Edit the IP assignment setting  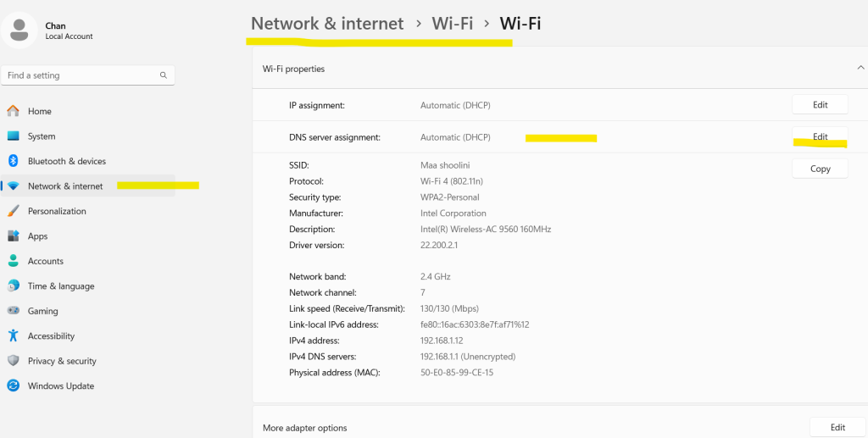coord(820,105)
